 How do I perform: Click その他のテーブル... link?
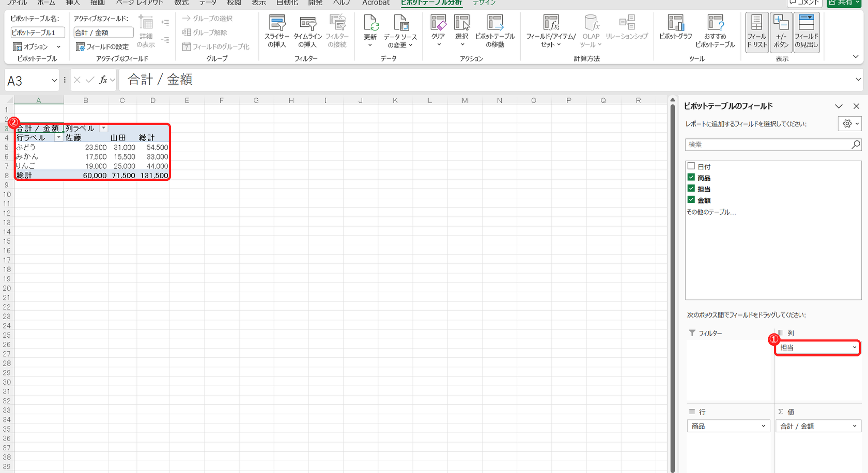tap(711, 212)
